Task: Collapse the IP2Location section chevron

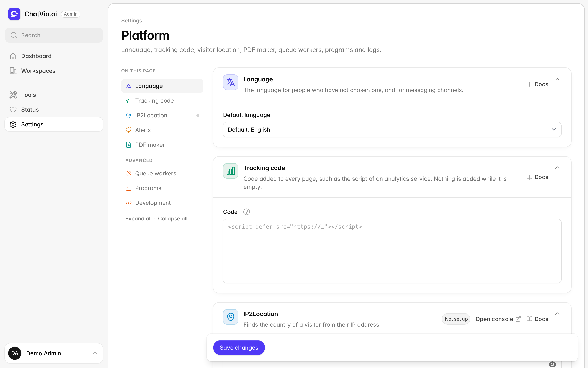Action: 557,314
